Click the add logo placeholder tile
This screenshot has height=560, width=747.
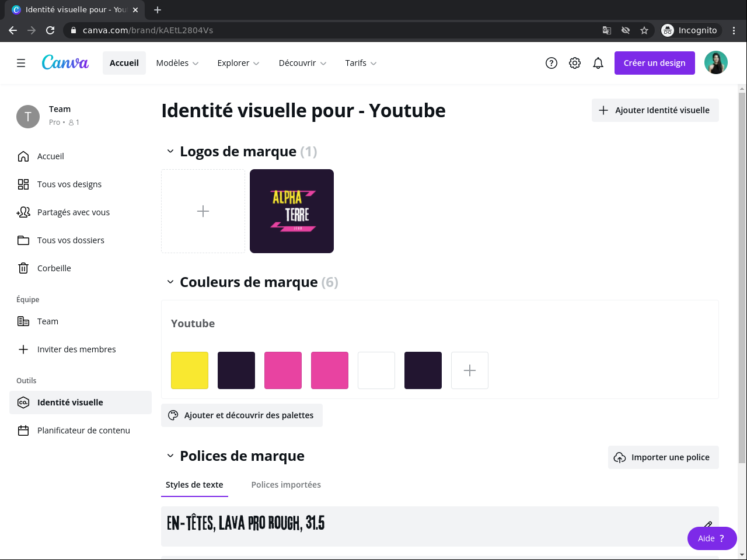[x=203, y=211]
